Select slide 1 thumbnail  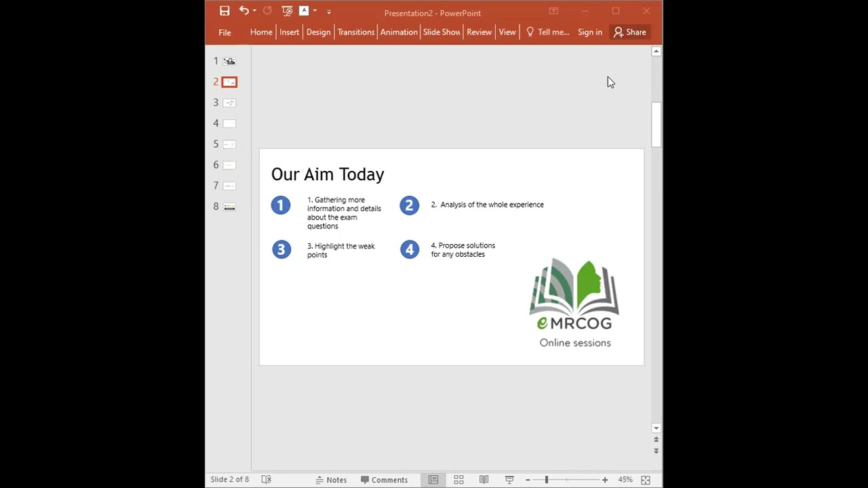229,61
